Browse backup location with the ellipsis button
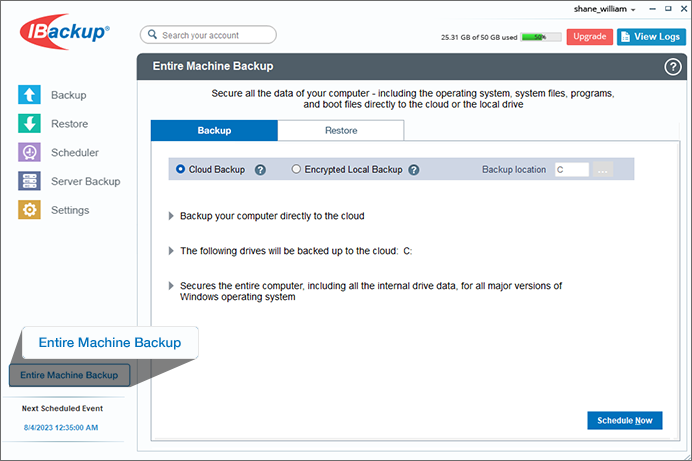Viewport: 692px width, 461px height. click(602, 169)
